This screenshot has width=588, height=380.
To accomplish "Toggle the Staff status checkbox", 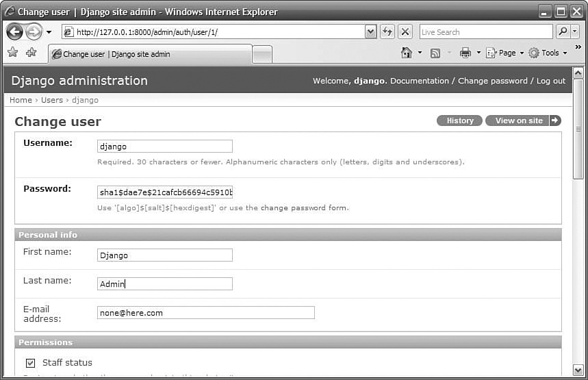I will [30, 363].
